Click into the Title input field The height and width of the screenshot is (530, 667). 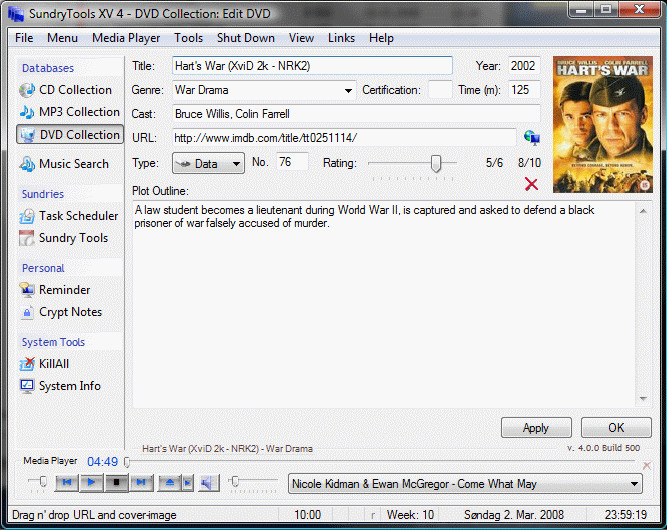[312, 66]
